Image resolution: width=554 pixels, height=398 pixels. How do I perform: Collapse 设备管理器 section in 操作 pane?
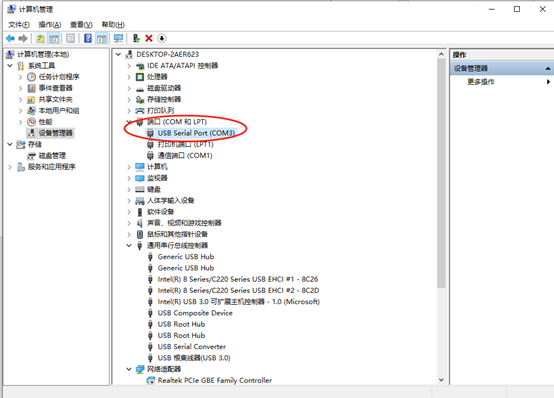[x=548, y=69]
